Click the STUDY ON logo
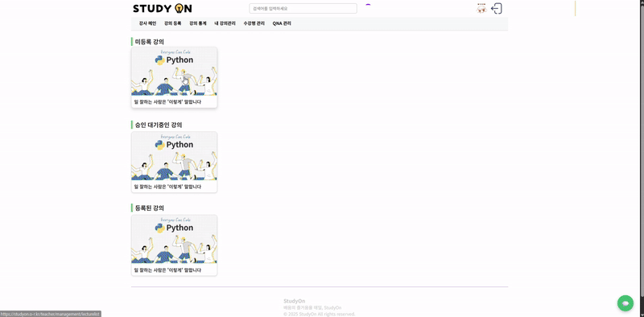 (163, 8)
